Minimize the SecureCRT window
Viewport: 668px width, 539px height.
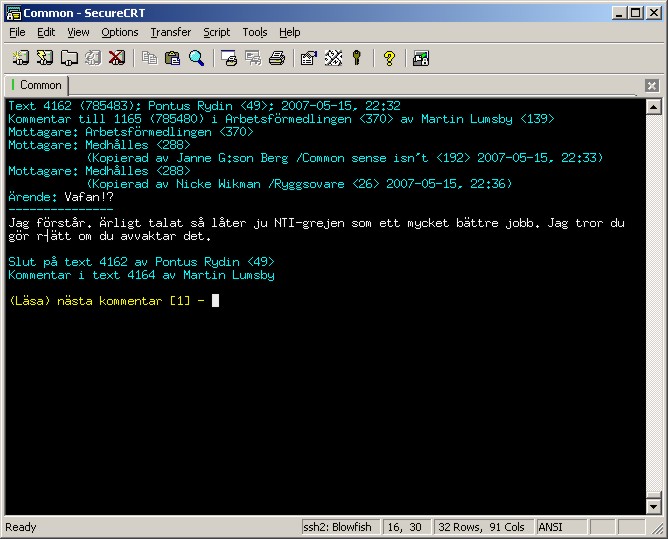click(x=620, y=13)
